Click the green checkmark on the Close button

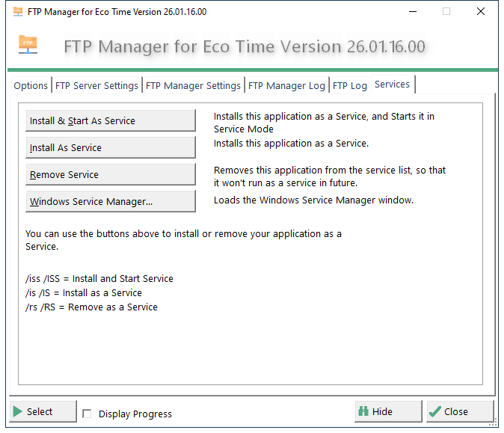[435, 411]
